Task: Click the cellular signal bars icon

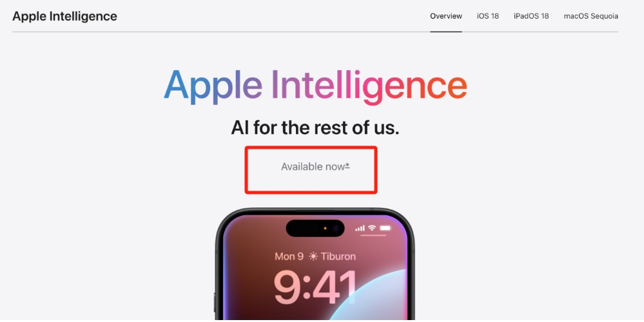Action: click(x=360, y=229)
